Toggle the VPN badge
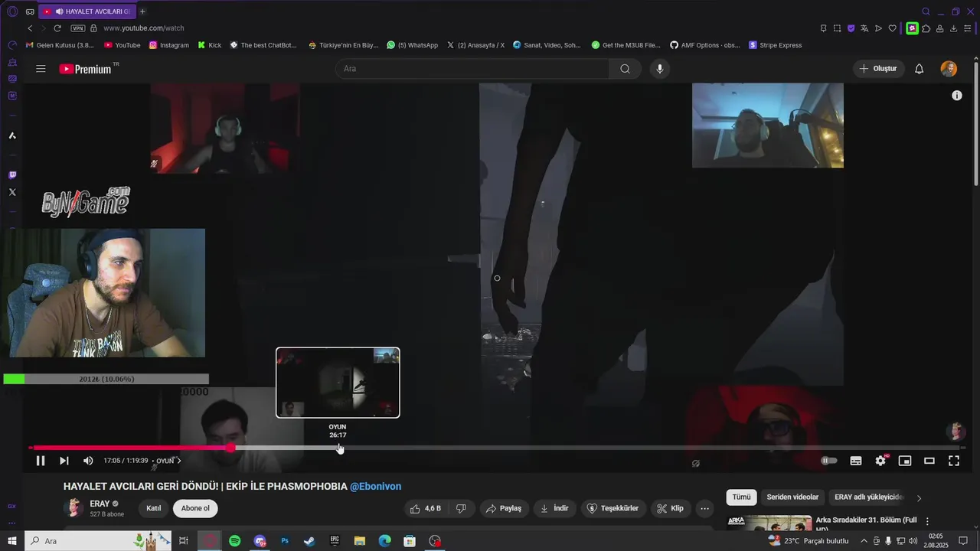Screen dimensions: 980x551 tap(77, 28)
